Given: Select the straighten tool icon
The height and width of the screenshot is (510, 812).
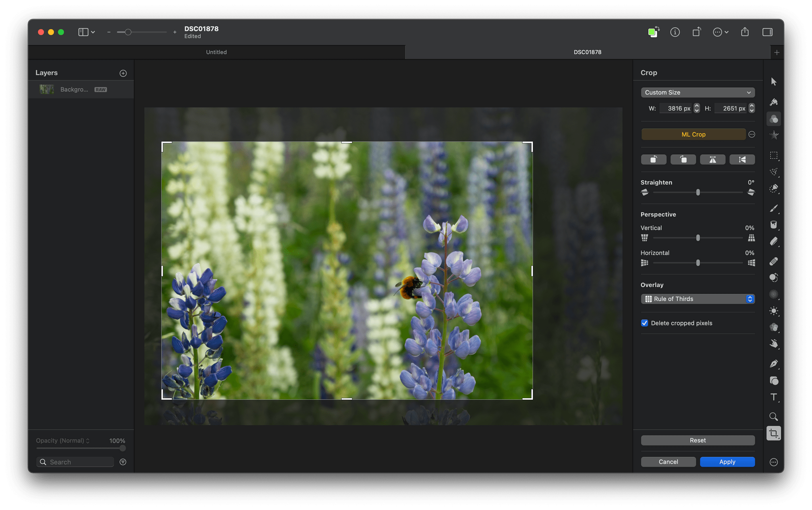Looking at the screenshot, I should (645, 193).
